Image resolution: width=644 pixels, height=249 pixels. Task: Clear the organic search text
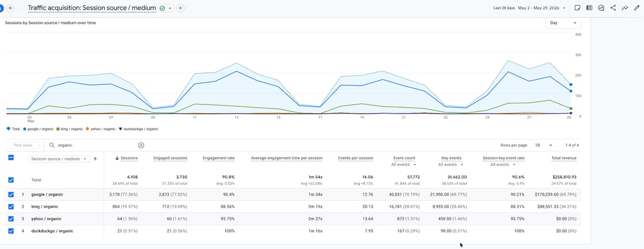(141, 145)
